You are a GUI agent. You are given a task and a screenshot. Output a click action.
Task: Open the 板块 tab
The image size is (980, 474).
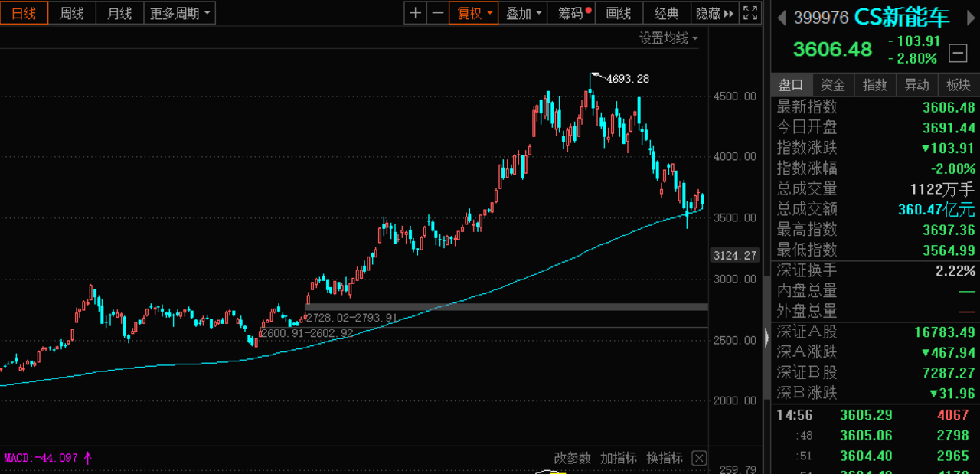[x=959, y=85]
